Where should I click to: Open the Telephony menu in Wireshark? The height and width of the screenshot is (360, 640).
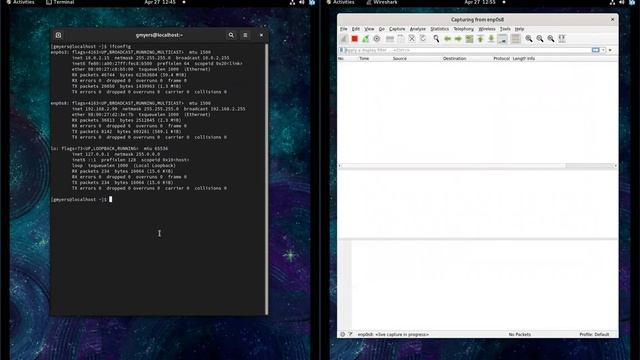point(464,29)
